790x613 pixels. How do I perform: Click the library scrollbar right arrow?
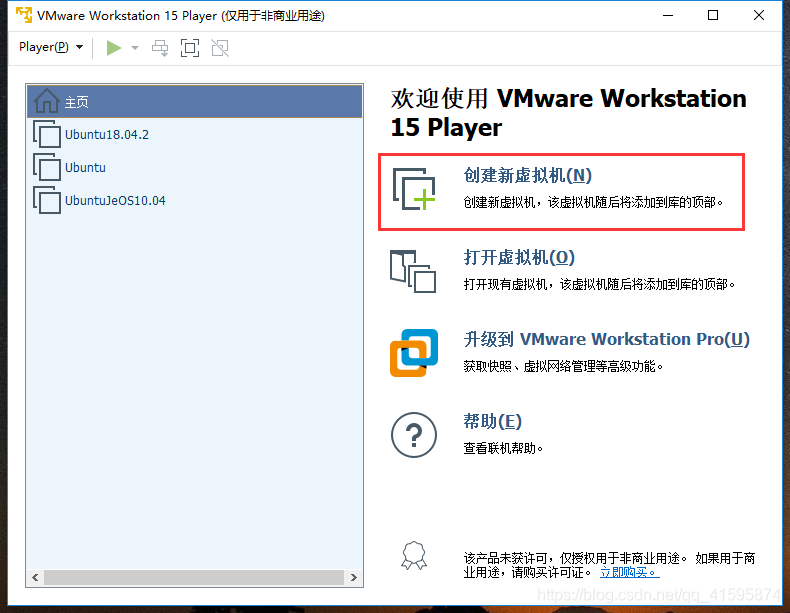[354, 577]
